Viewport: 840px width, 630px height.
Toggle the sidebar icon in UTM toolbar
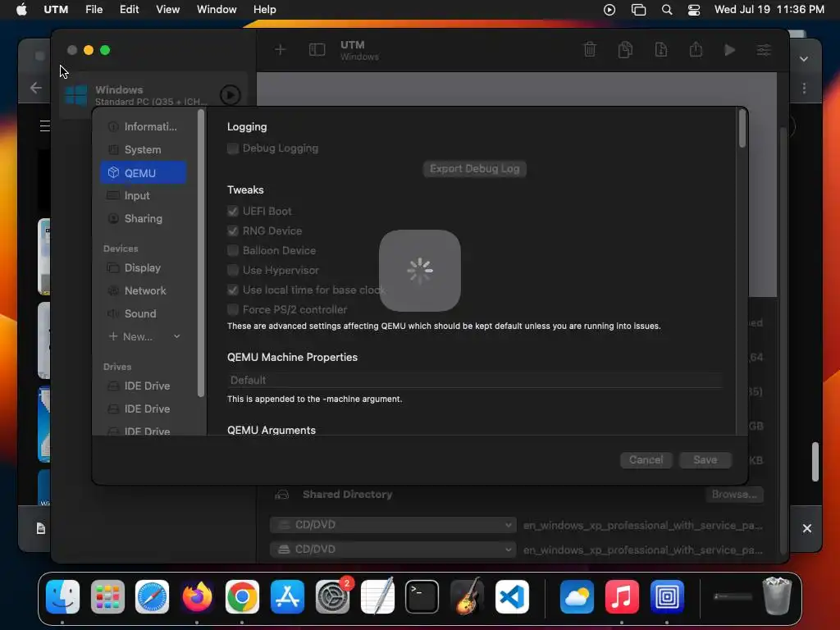tap(317, 50)
